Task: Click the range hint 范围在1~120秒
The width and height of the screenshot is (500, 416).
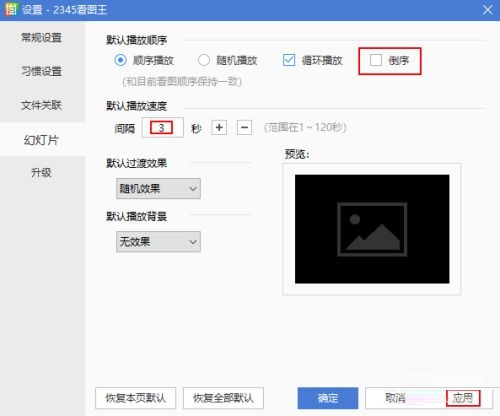Action: coord(305,127)
